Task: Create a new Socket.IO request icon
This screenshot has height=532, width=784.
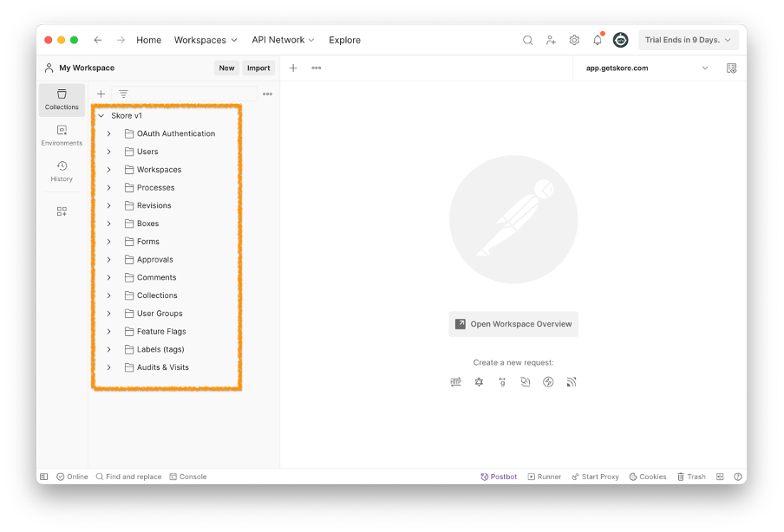Action: 548,382
